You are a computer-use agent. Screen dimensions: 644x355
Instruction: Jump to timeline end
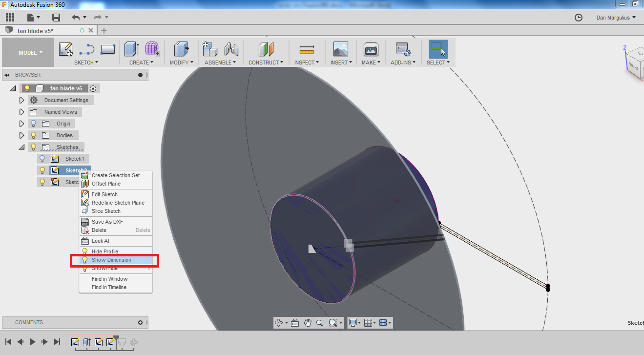coord(57,342)
